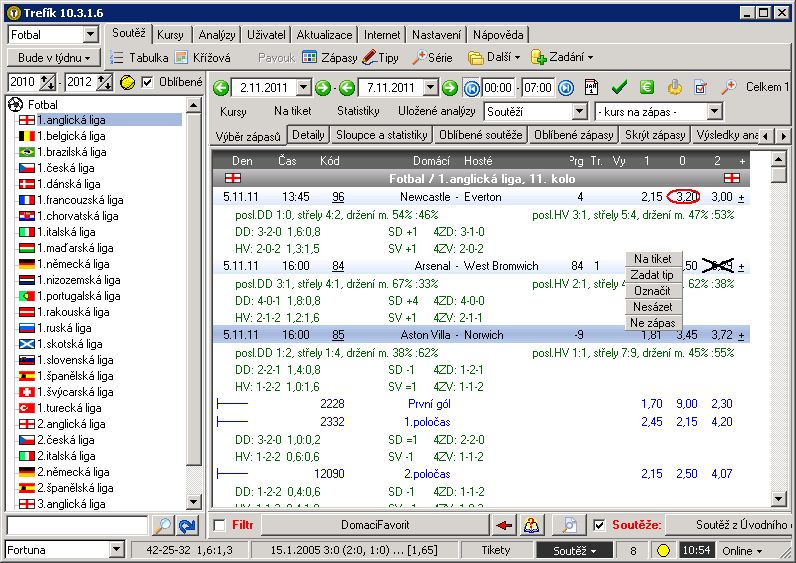Toggle the Soutěže checkbox
This screenshot has width=796, height=563.
[599, 525]
